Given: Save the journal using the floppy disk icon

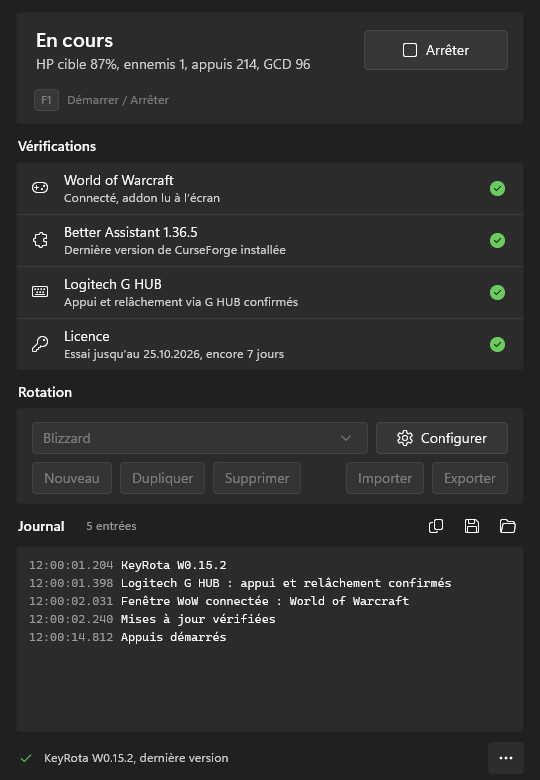Looking at the screenshot, I should (472, 526).
